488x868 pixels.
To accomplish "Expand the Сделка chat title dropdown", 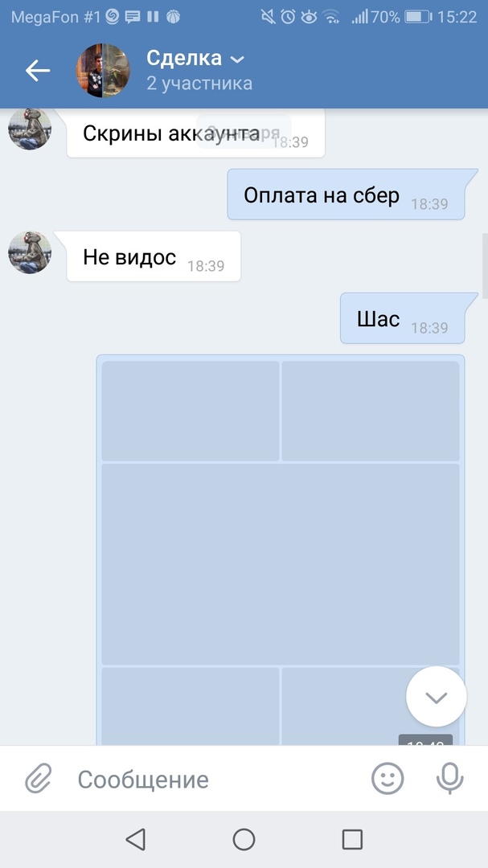I will point(237,59).
